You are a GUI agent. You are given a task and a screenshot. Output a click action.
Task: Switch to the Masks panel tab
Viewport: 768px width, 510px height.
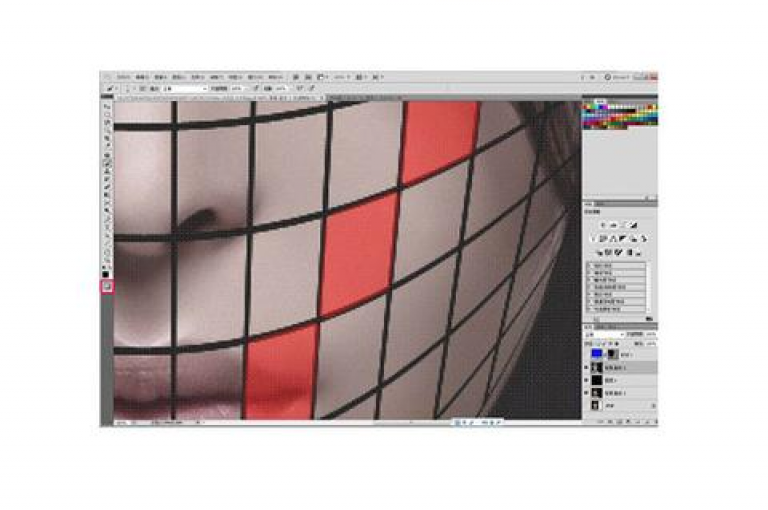click(600, 204)
